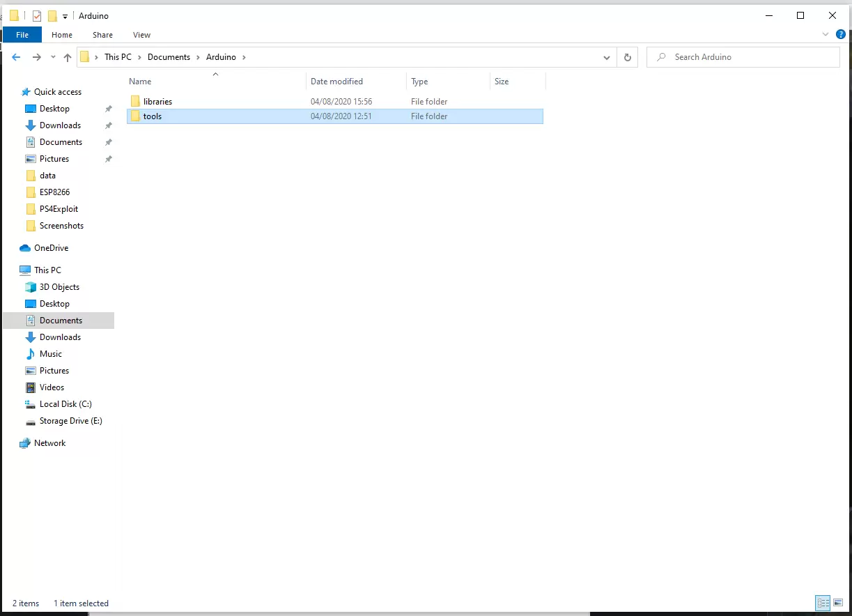852x616 pixels.
Task: Click Arduino in the address bar
Action: 221,57
